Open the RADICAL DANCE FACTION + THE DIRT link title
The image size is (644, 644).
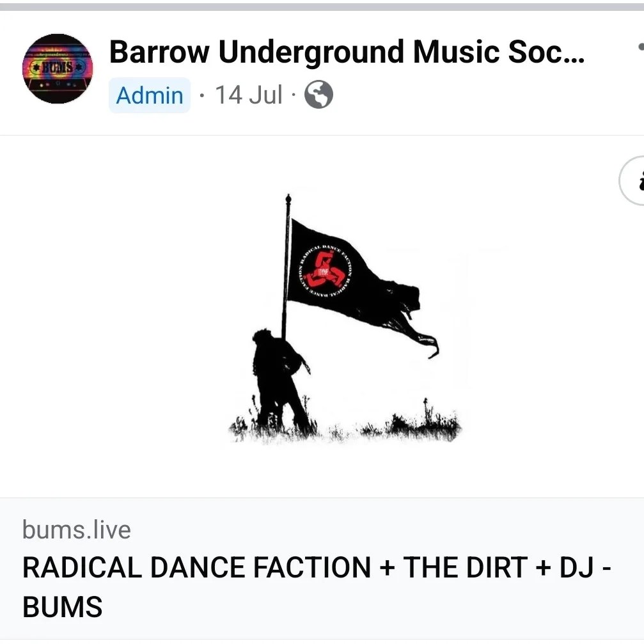(x=317, y=568)
